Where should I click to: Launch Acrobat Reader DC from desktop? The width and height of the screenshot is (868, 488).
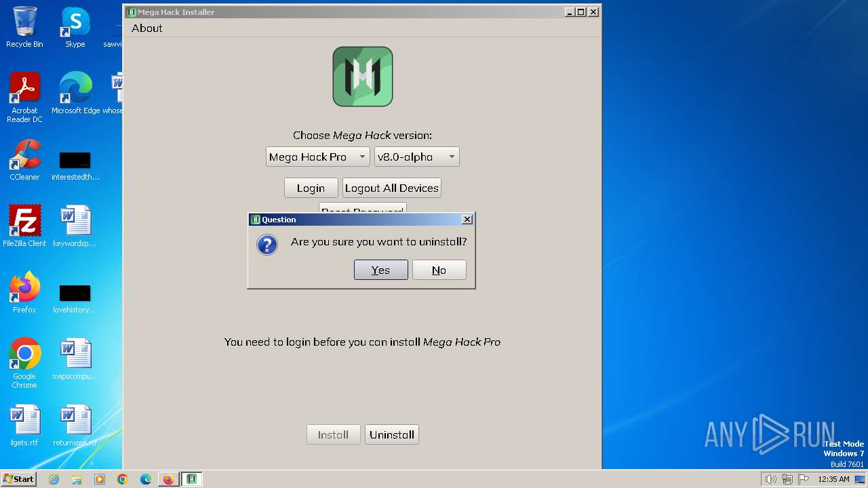(x=24, y=98)
